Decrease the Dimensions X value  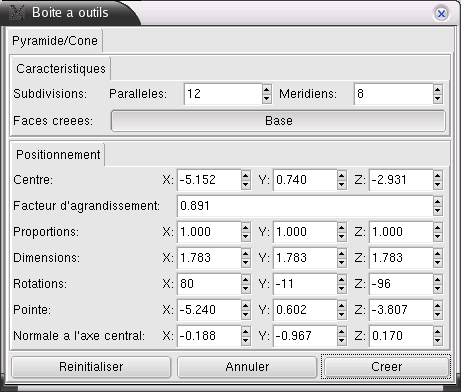[x=246, y=263]
